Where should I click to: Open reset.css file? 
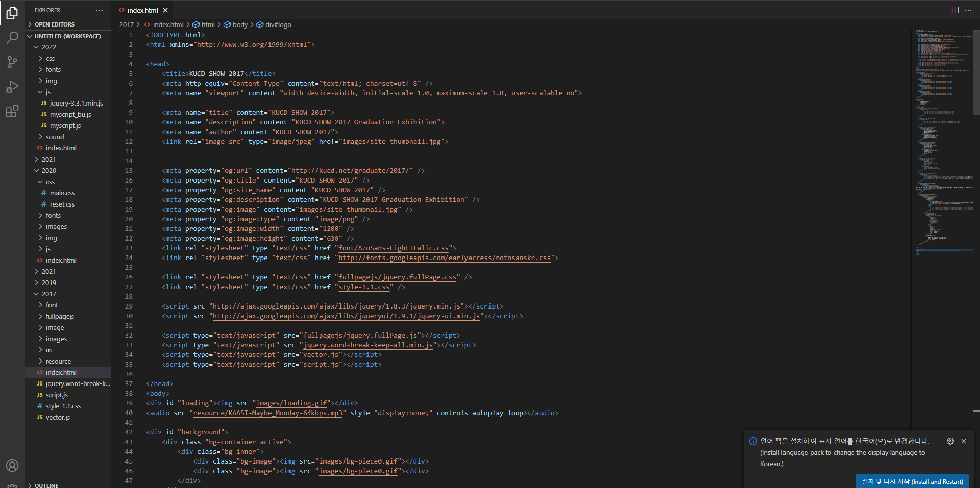pos(68,204)
